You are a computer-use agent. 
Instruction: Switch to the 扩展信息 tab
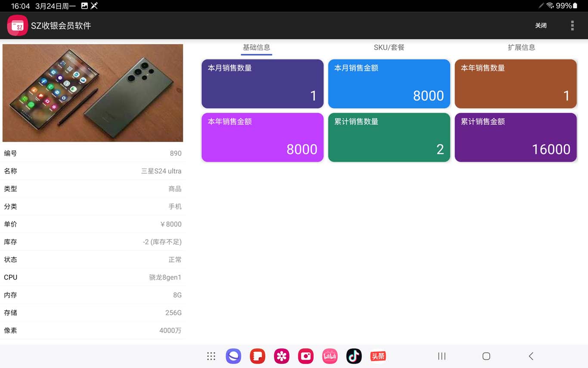(521, 47)
